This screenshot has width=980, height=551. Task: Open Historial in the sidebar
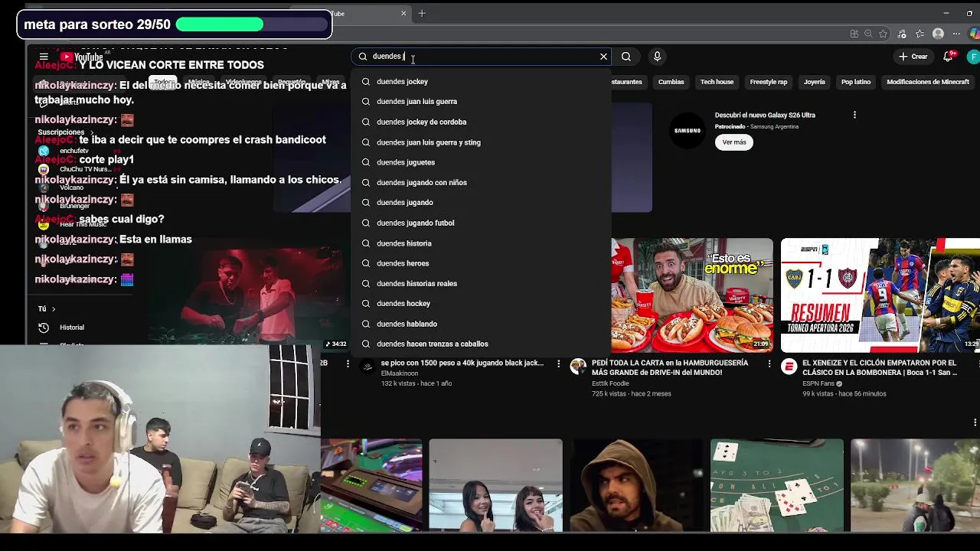tap(72, 328)
